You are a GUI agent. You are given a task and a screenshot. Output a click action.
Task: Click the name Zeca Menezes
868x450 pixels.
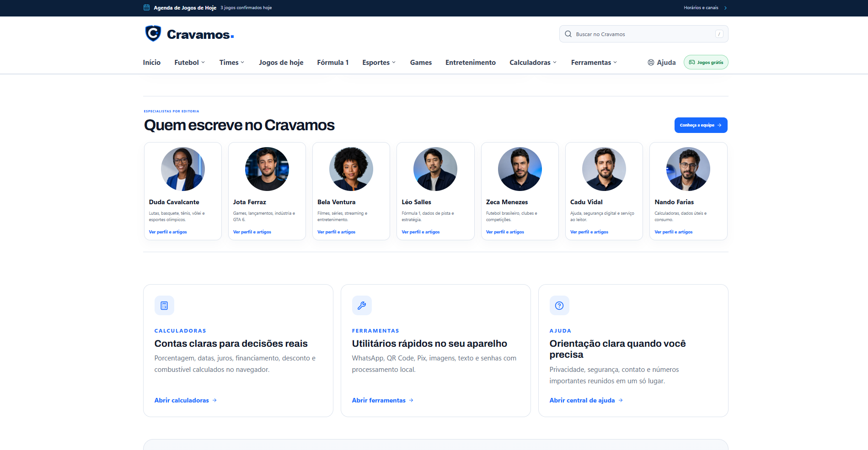507,202
